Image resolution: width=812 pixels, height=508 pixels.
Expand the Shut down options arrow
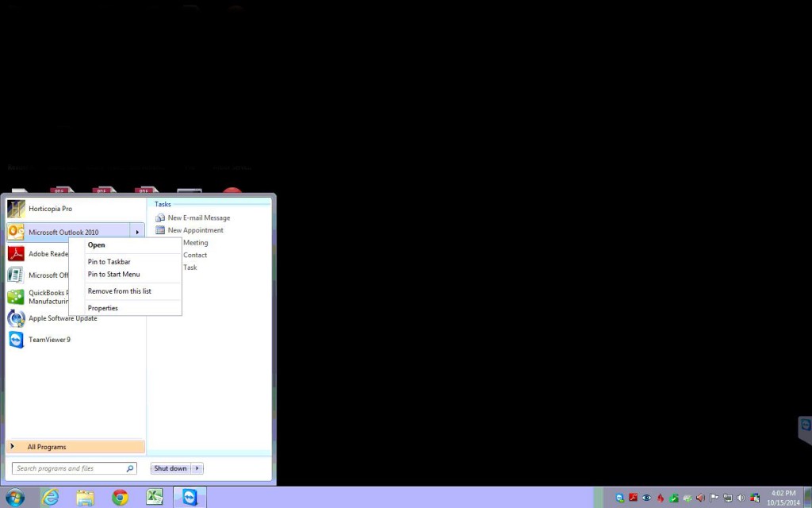point(195,468)
